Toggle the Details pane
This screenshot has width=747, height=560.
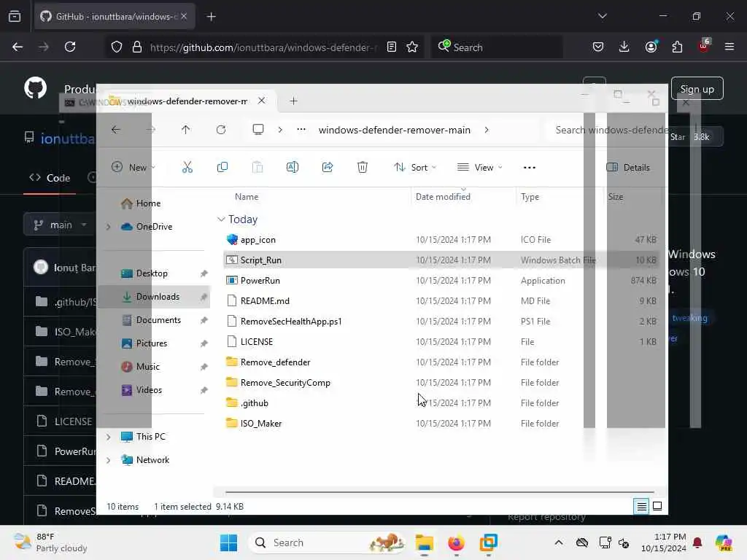628,167
